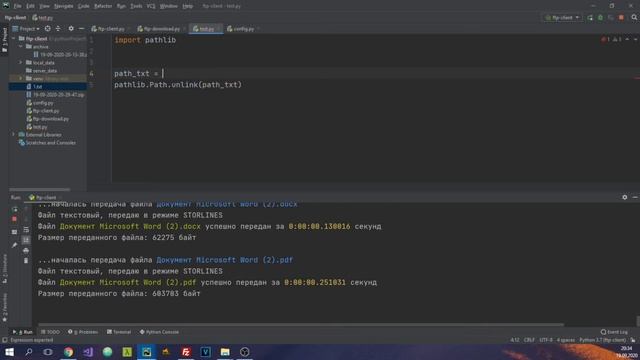Collapse the ftp-client root folder
The width and height of the screenshot is (640, 360).
tap(13, 39)
